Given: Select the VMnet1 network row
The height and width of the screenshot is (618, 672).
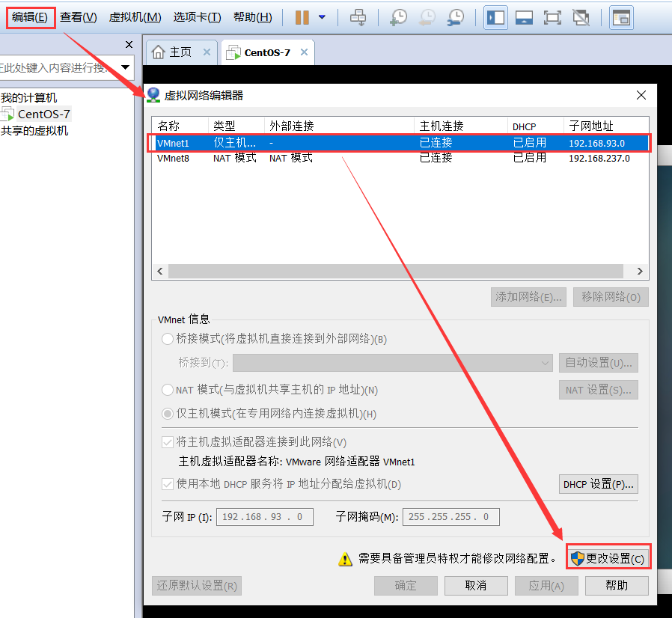Looking at the screenshot, I should click(x=400, y=143).
